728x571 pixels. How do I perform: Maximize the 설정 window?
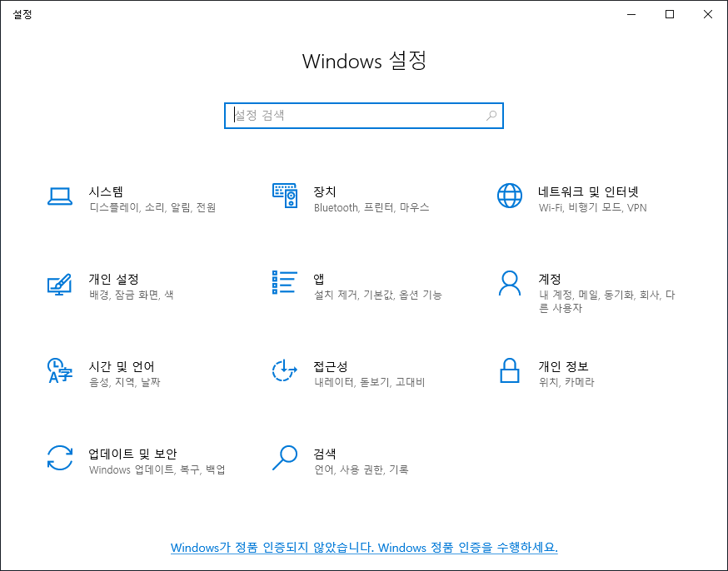[670, 14]
